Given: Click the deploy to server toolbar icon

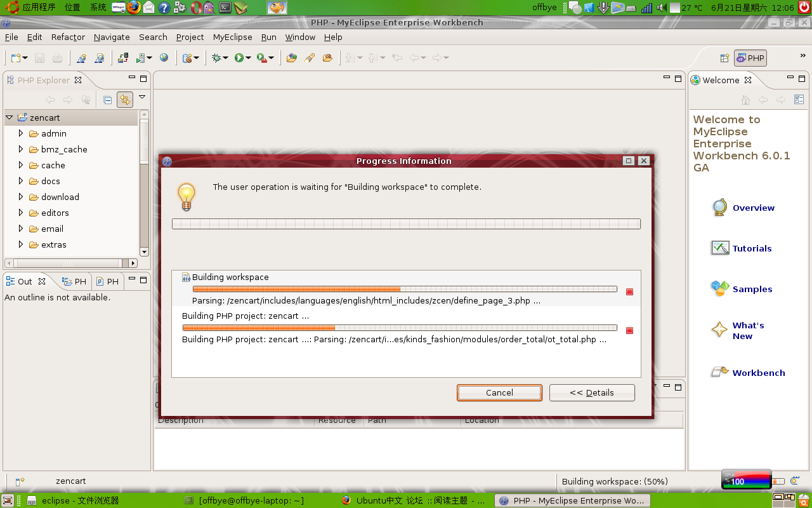Looking at the screenshot, I should point(123,58).
